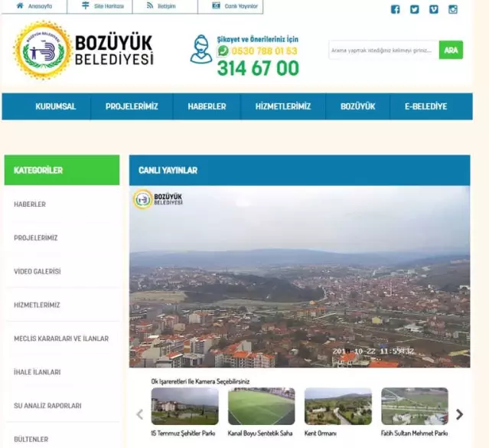Open the KURUMSAL navigation menu
489x448 pixels.
coord(55,106)
